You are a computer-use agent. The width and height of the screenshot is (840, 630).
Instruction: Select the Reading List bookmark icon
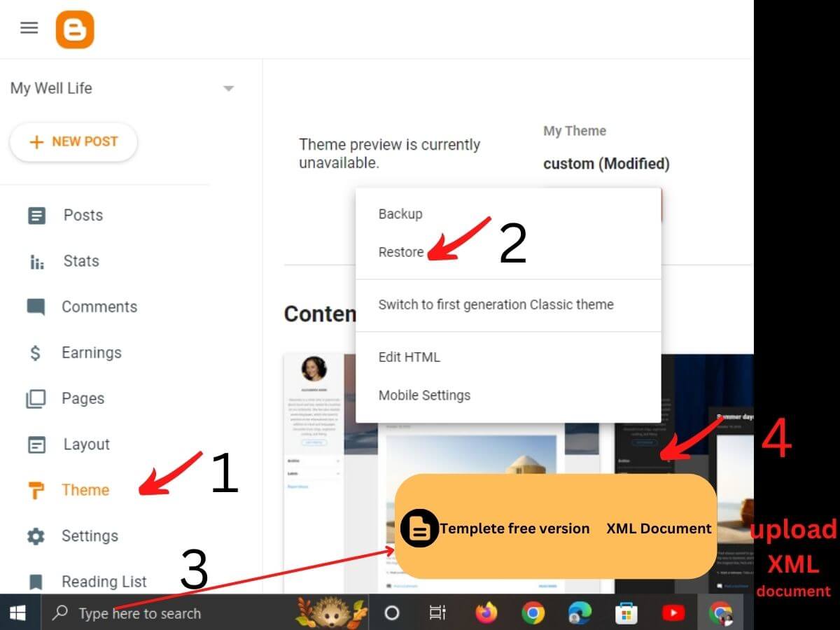pos(36,581)
